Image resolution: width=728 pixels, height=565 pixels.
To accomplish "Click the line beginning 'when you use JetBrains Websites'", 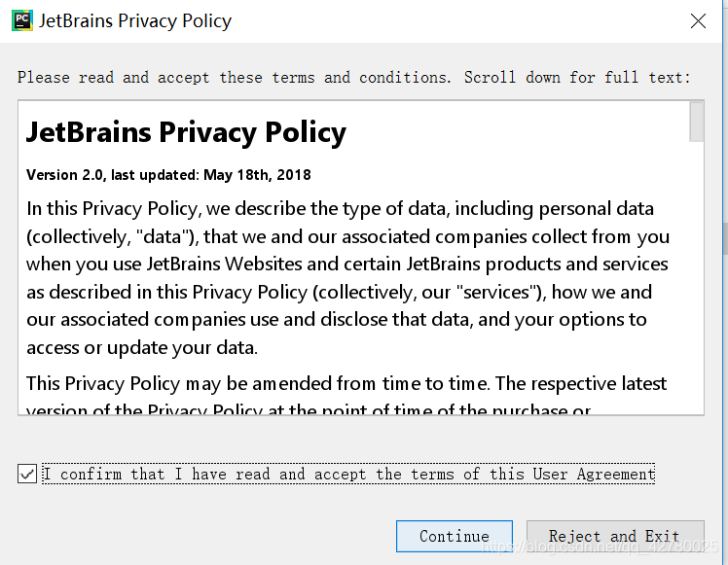I will (346, 264).
